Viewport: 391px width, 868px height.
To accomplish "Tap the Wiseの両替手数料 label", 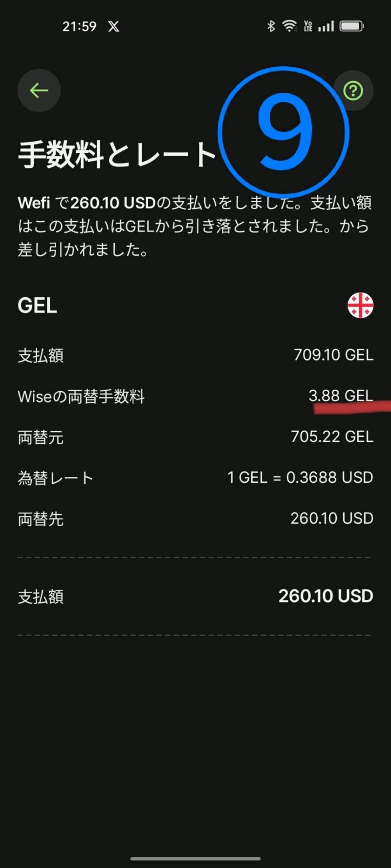I will (x=81, y=396).
